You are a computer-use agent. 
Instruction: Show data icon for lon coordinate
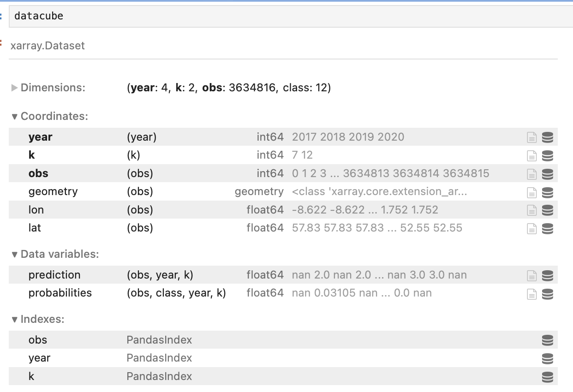point(547,210)
